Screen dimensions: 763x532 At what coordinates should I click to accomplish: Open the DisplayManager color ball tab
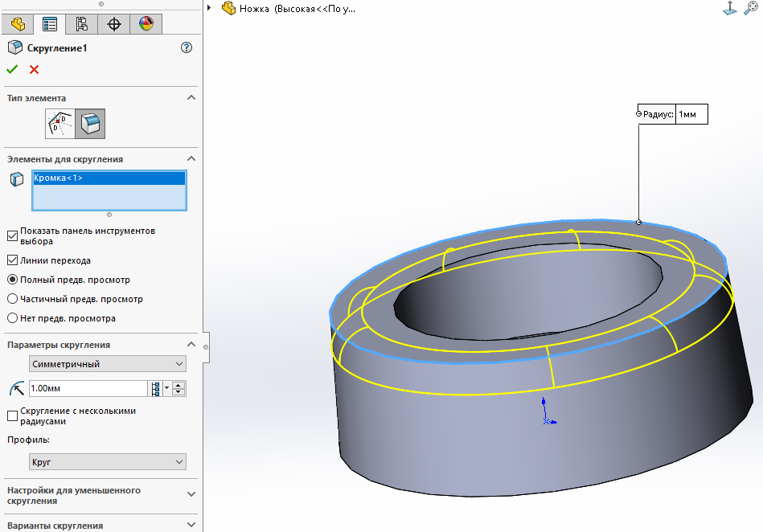[x=146, y=24]
